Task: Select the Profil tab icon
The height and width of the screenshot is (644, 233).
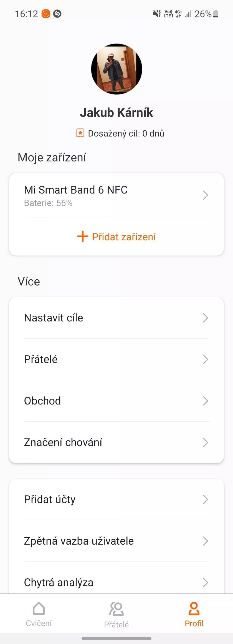Action: tap(194, 609)
